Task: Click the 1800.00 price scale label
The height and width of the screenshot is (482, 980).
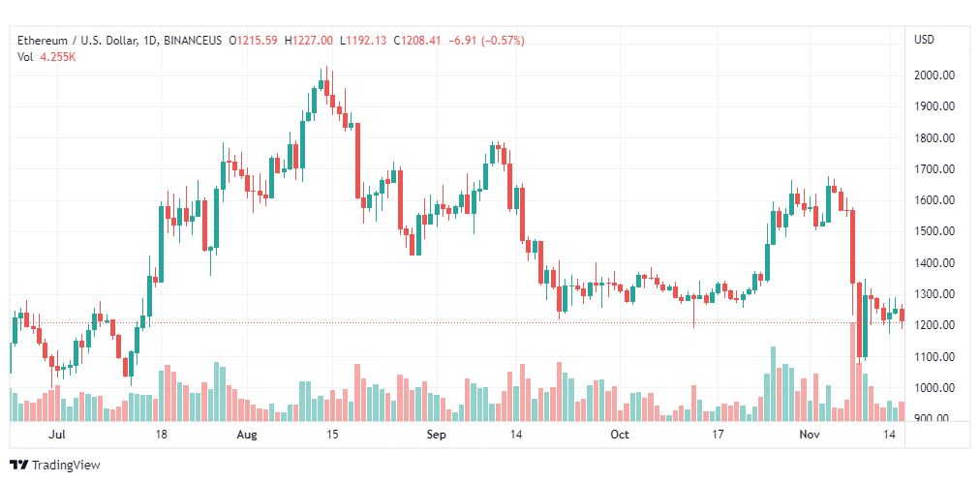Action: (935, 138)
